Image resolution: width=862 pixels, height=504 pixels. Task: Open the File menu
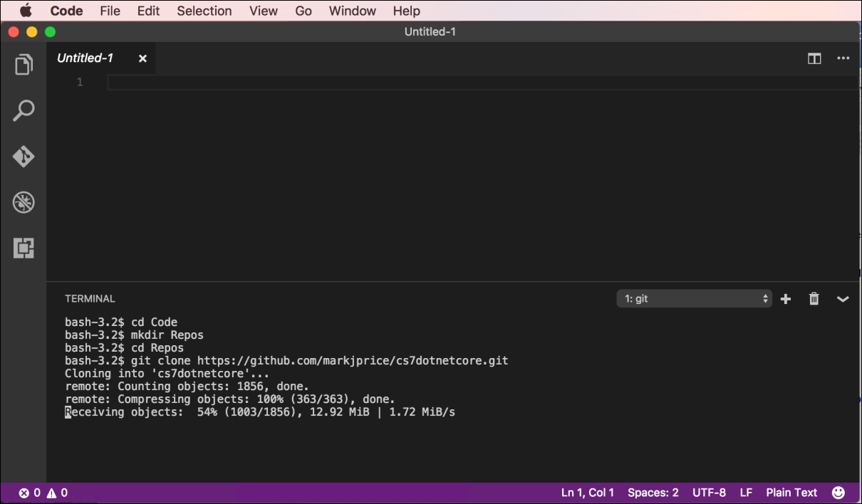110,11
